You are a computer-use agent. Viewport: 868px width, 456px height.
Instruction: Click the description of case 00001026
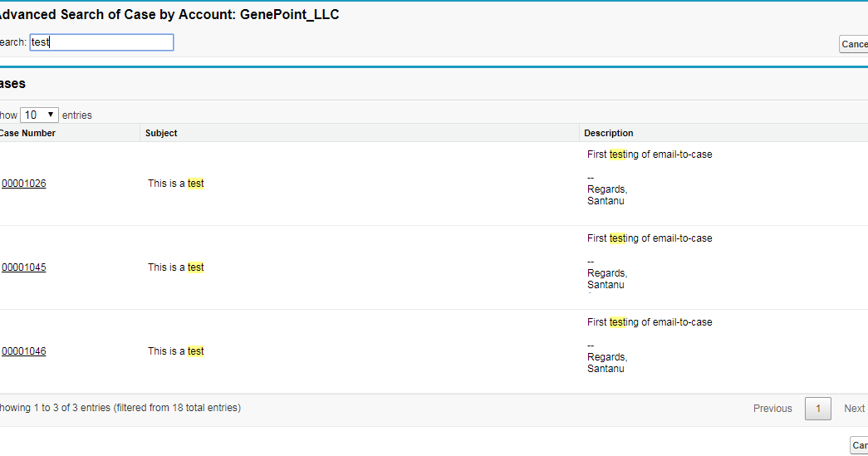tap(650, 178)
